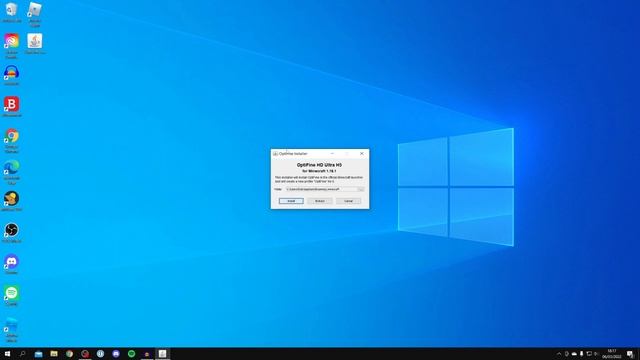
Task: Open File Explorer from the taskbar
Action: [54, 354]
